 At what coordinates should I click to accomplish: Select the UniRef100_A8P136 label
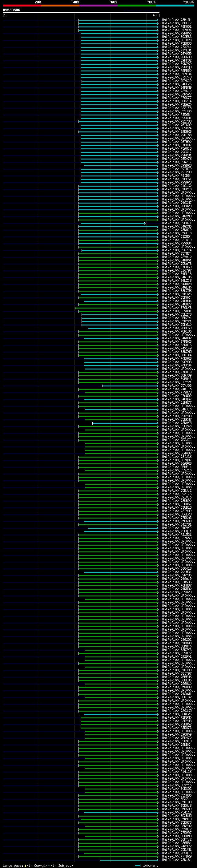tap(177, 331)
